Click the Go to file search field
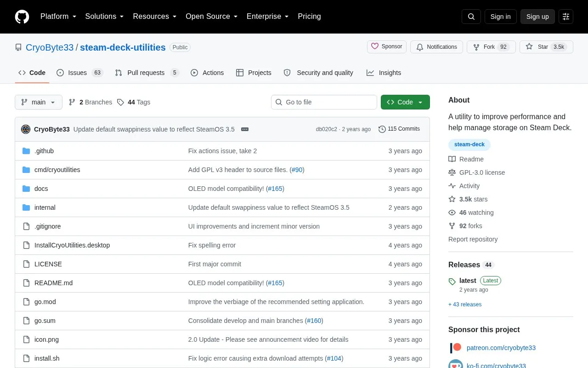The image size is (588, 368). [x=324, y=102]
